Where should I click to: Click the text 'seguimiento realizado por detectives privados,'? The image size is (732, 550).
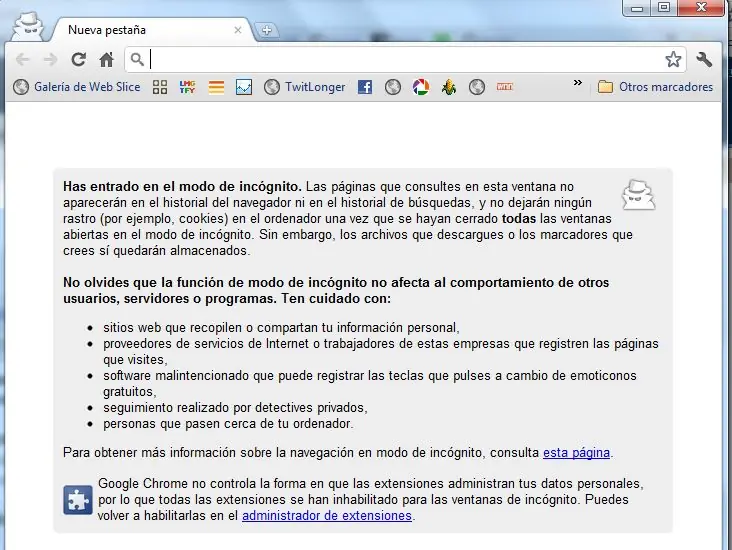[235, 408]
